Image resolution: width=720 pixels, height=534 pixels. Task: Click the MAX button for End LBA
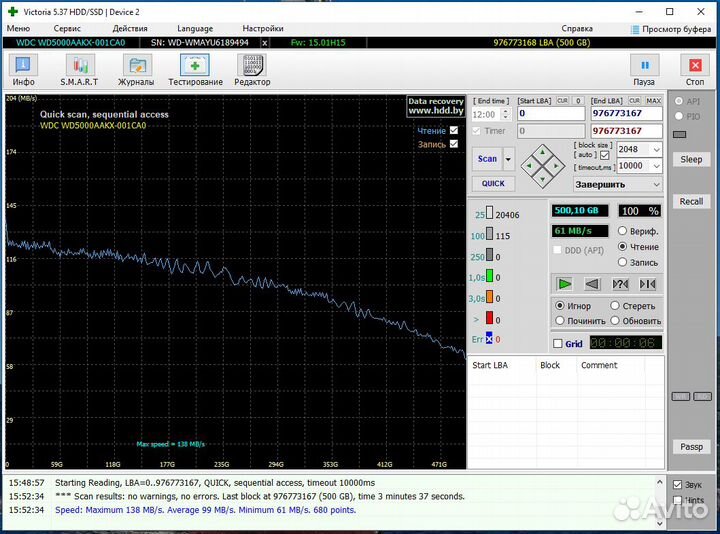coord(653,101)
